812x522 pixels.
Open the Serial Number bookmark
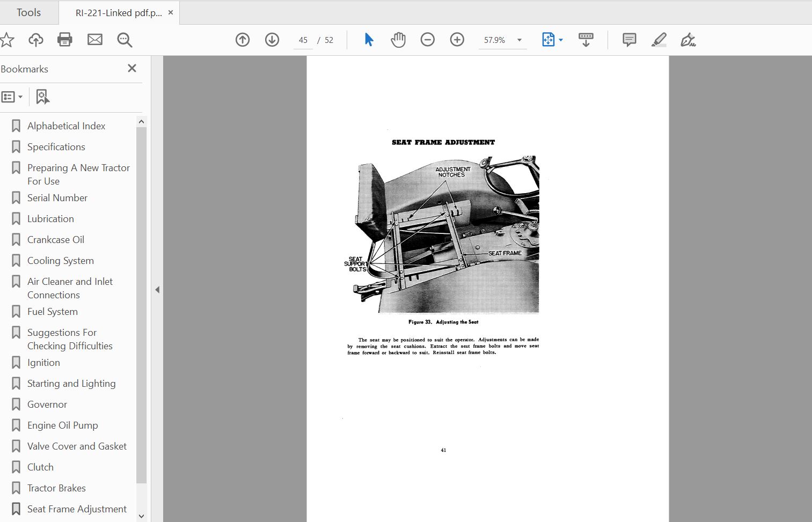(x=57, y=198)
